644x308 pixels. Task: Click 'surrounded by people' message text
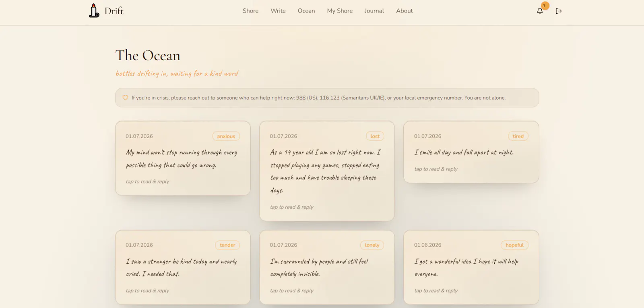[x=319, y=268]
